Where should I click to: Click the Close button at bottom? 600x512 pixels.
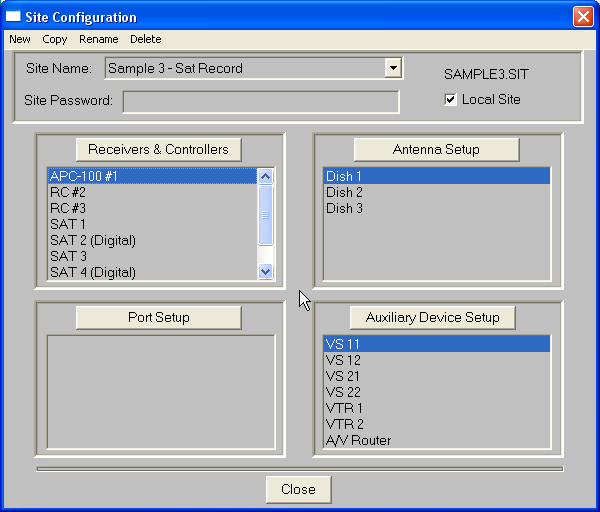point(298,489)
